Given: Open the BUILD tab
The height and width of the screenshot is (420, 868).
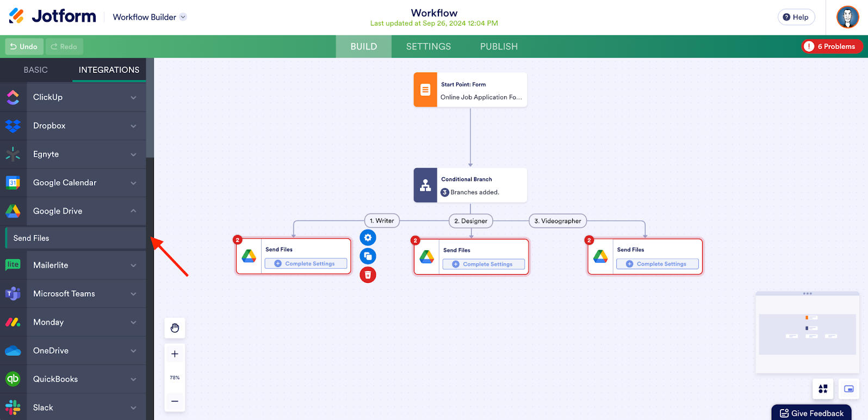Looking at the screenshot, I should click(364, 47).
